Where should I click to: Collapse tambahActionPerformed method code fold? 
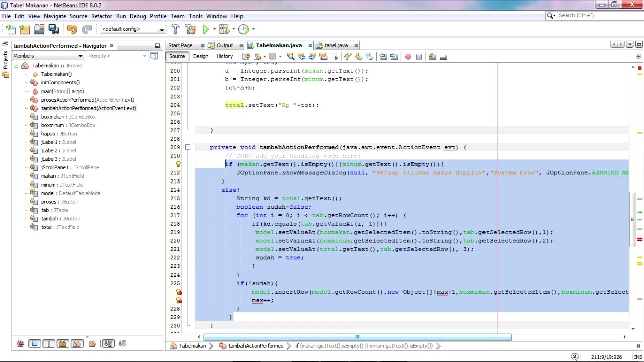click(x=187, y=147)
